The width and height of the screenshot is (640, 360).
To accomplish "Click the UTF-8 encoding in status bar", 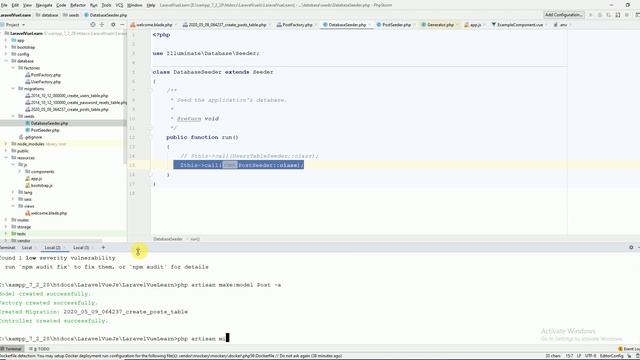I will (x=591, y=356).
